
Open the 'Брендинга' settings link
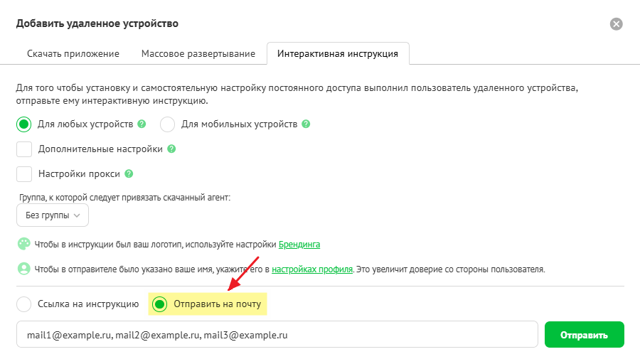(x=299, y=245)
